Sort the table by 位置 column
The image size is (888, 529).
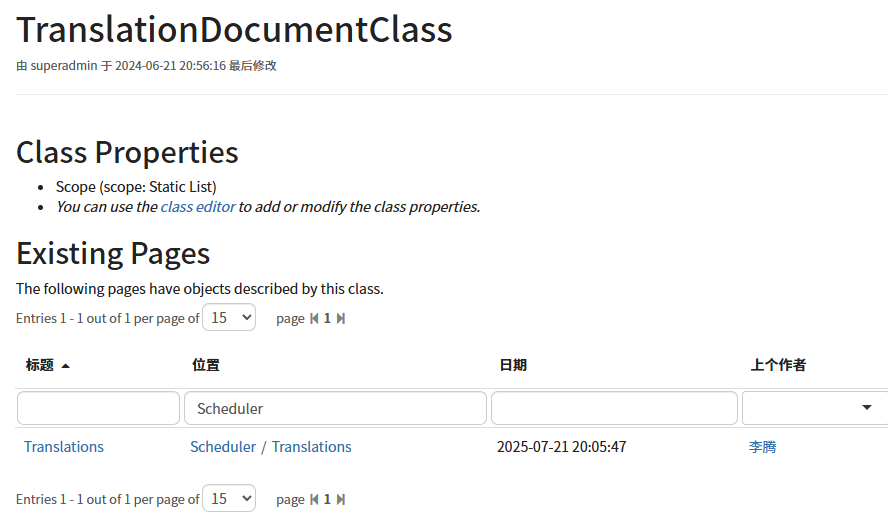click(206, 366)
